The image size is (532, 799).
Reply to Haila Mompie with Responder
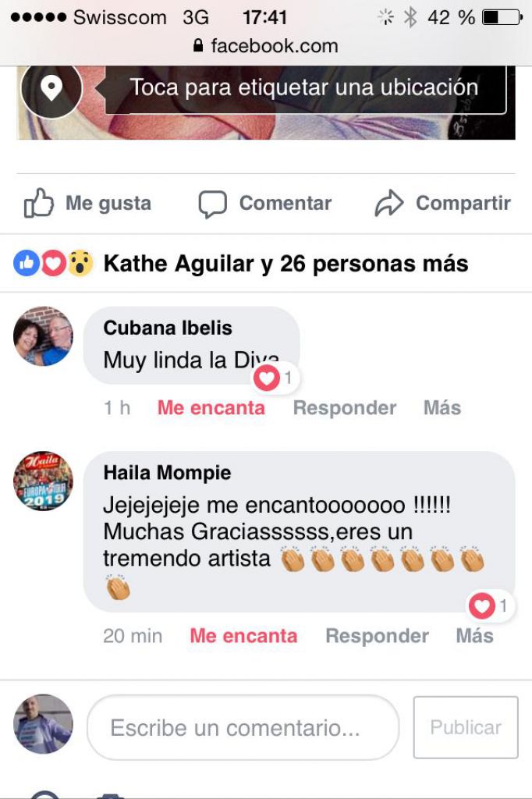pos(377,636)
